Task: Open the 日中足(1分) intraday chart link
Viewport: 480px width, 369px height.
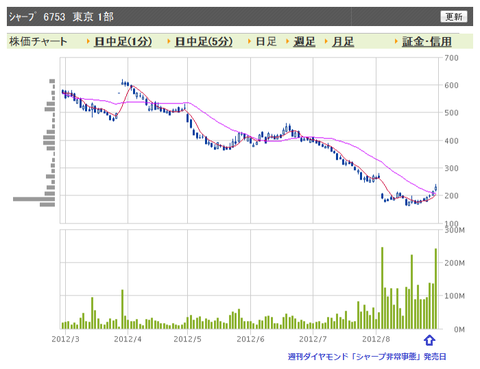Action: pyautogui.click(x=123, y=42)
